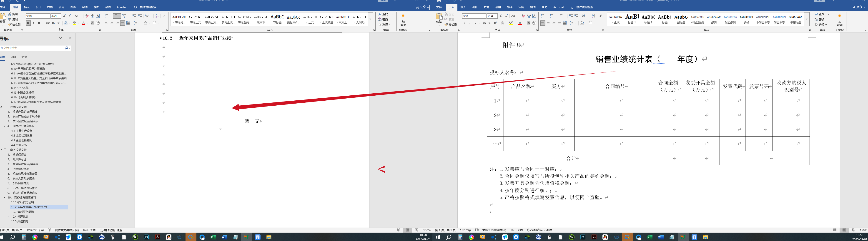Open the font name dropdown in 投标文件 window
This screenshot has width=868, height=241.
(48, 16)
